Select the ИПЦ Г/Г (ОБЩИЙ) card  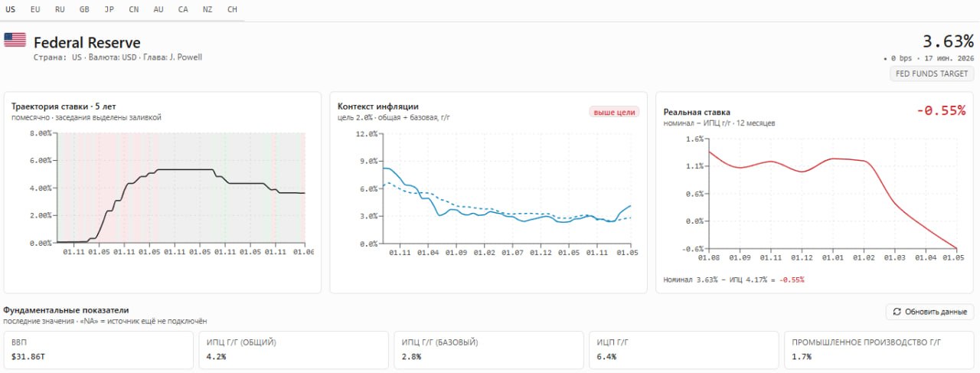coord(293,350)
